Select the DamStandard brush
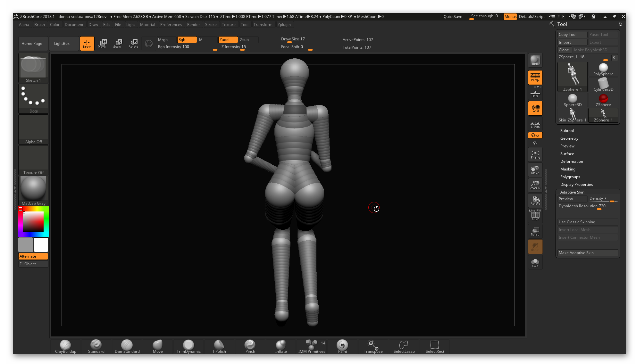Screen dimensions: 636x364 (127, 346)
